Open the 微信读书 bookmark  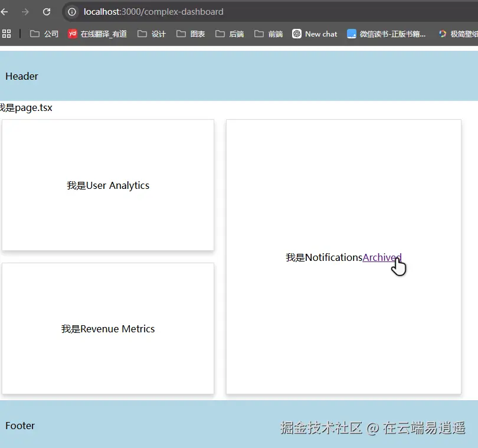coord(387,34)
